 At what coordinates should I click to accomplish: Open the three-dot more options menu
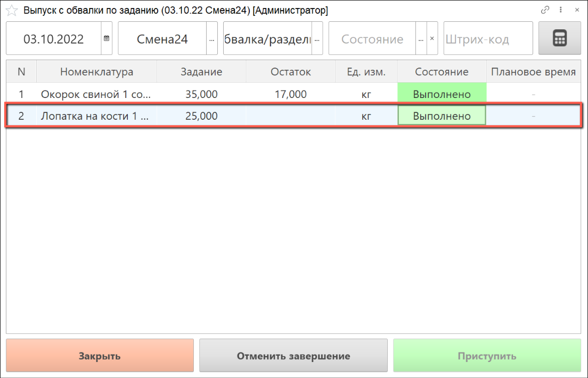click(561, 10)
